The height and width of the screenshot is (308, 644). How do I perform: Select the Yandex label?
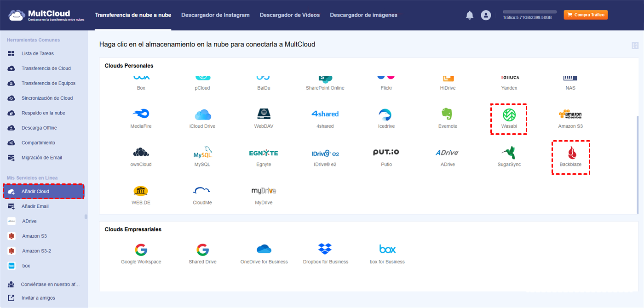click(509, 88)
